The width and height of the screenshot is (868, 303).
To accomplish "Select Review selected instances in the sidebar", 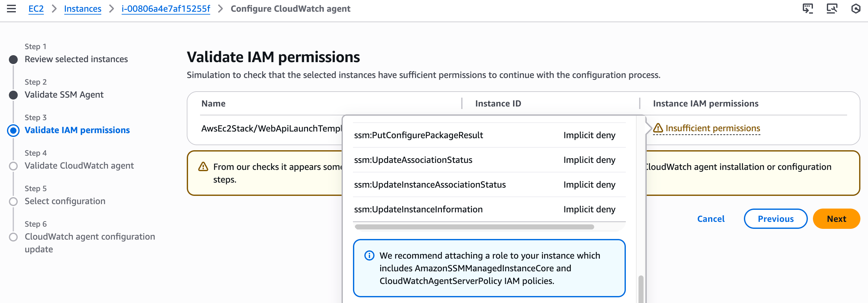I will pyautogui.click(x=76, y=59).
